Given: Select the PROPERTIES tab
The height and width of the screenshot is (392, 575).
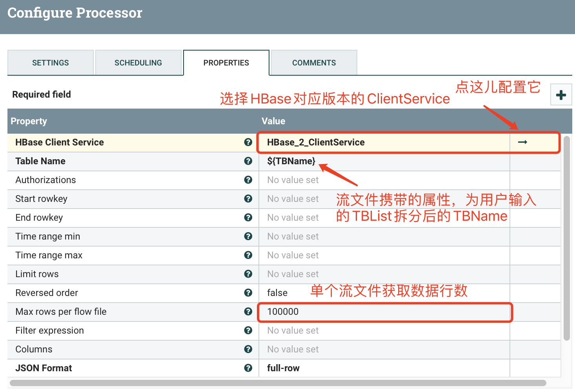Looking at the screenshot, I should point(226,63).
